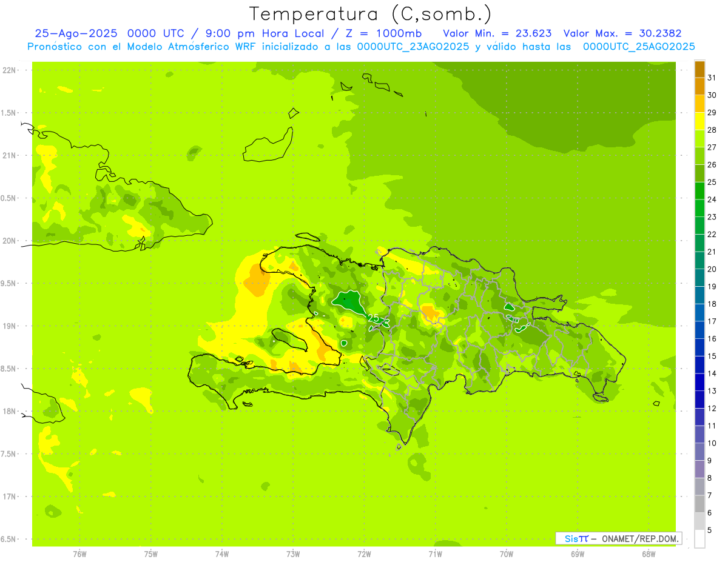Click the '1.5N' latitude axis label
Image resolution: width=728 pixels, height=562 pixels.
(8, 113)
